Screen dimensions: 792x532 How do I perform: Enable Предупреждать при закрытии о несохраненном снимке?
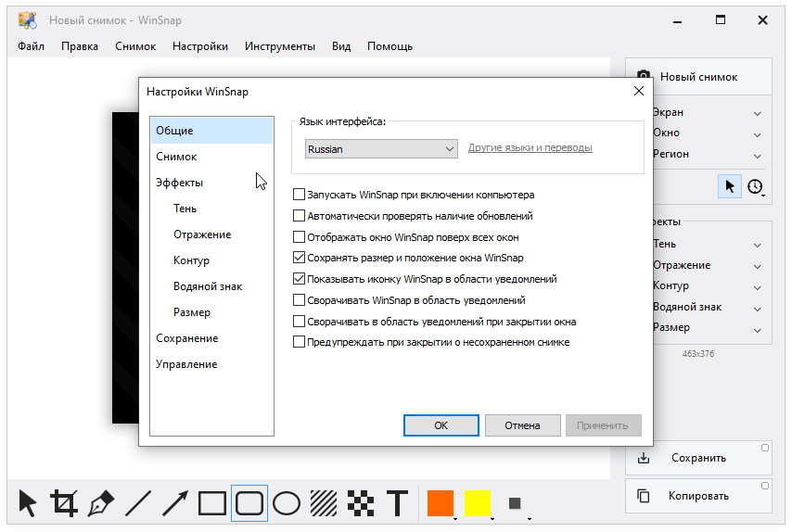click(299, 342)
